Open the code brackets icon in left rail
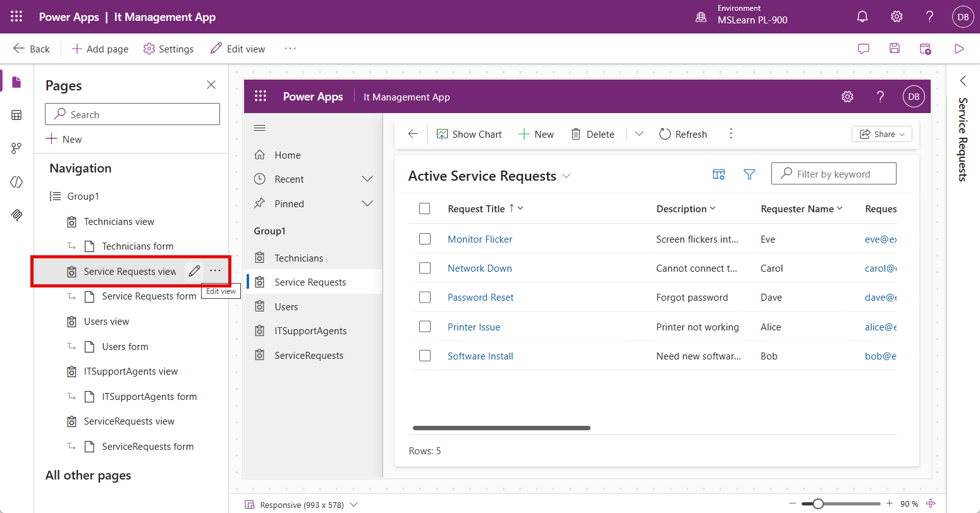This screenshot has width=980, height=513. click(x=16, y=182)
